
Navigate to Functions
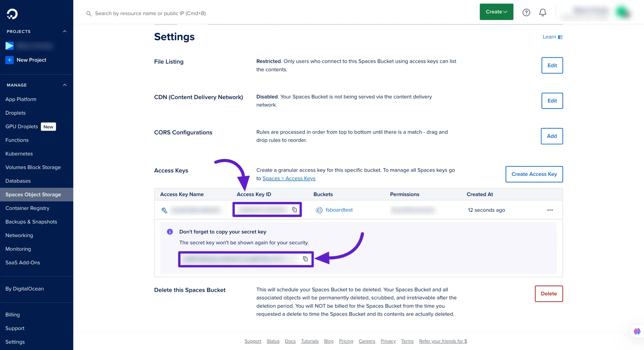17,140
